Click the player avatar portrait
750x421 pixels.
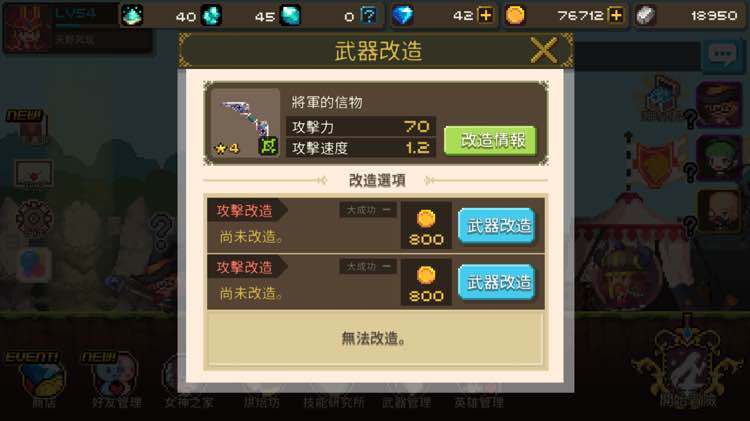point(27,27)
